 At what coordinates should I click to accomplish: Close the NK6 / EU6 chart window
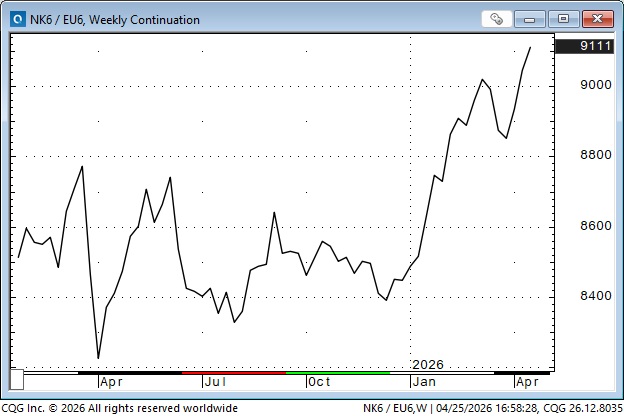tap(598, 19)
